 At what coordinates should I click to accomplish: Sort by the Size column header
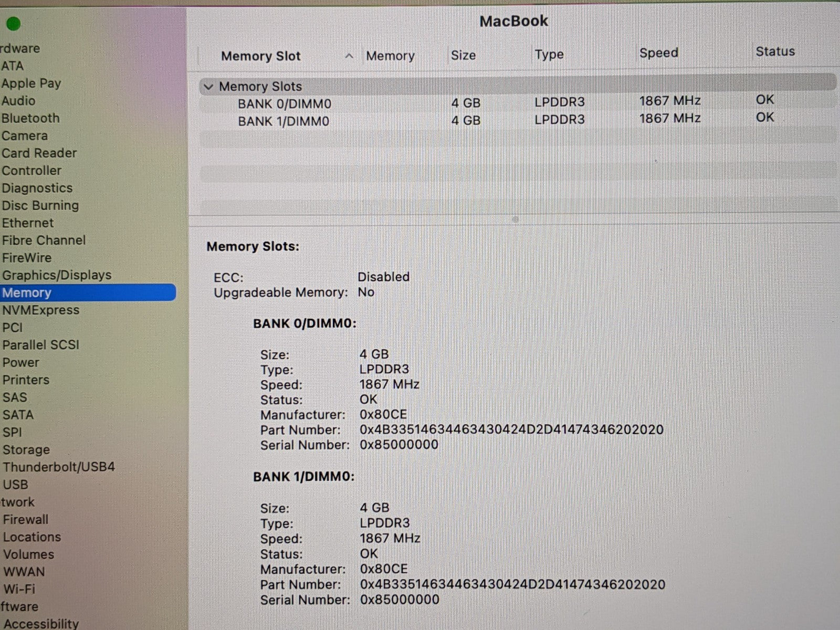[463, 55]
